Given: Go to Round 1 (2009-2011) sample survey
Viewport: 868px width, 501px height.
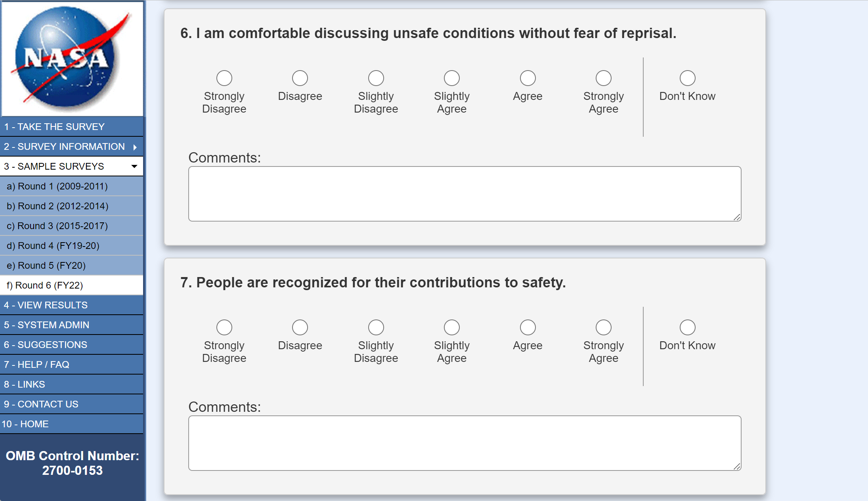Looking at the screenshot, I should [57, 186].
